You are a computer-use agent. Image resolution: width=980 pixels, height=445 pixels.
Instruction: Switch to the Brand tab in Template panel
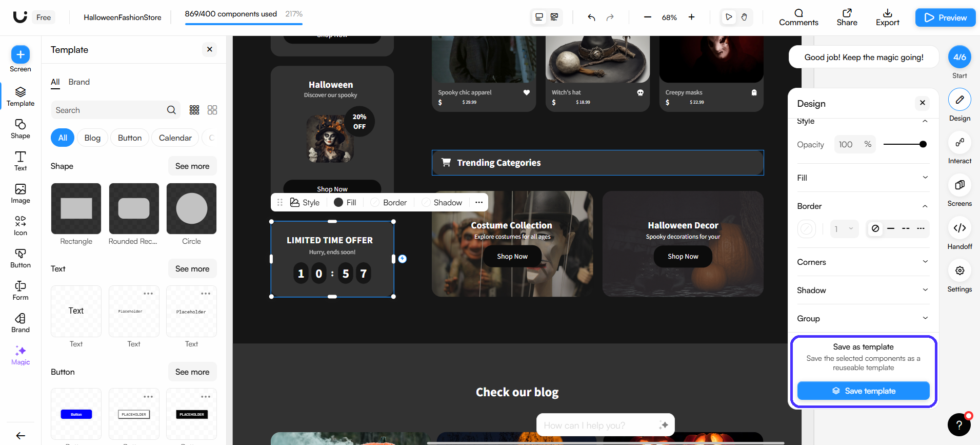coord(79,82)
